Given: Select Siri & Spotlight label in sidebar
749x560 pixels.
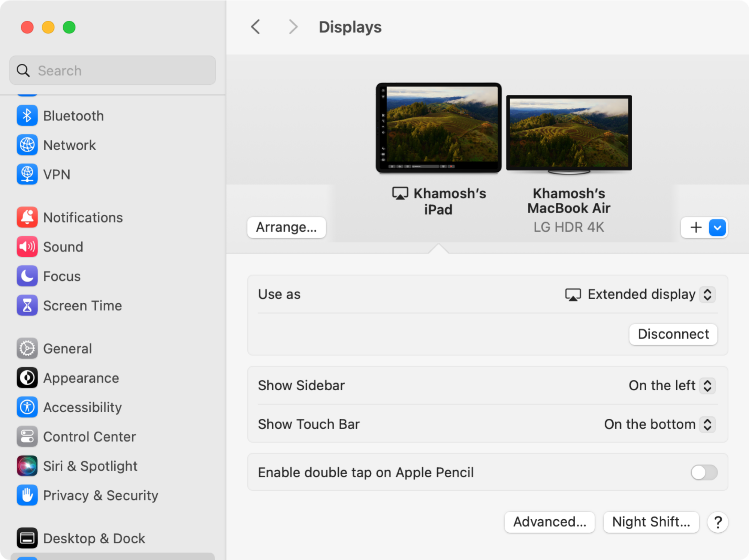Looking at the screenshot, I should click(x=90, y=466).
